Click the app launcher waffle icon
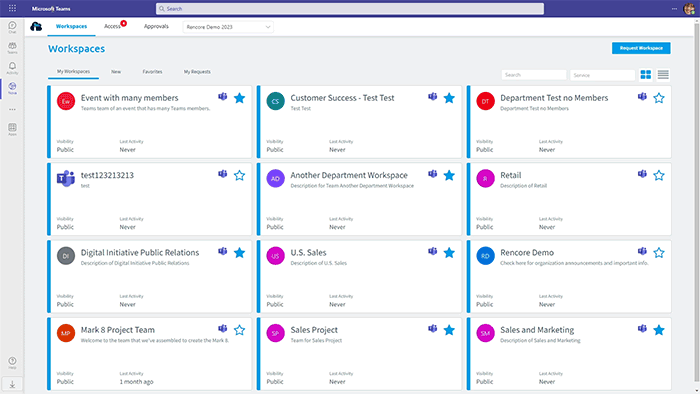Screen dimensions: 700x394 click(12, 8)
